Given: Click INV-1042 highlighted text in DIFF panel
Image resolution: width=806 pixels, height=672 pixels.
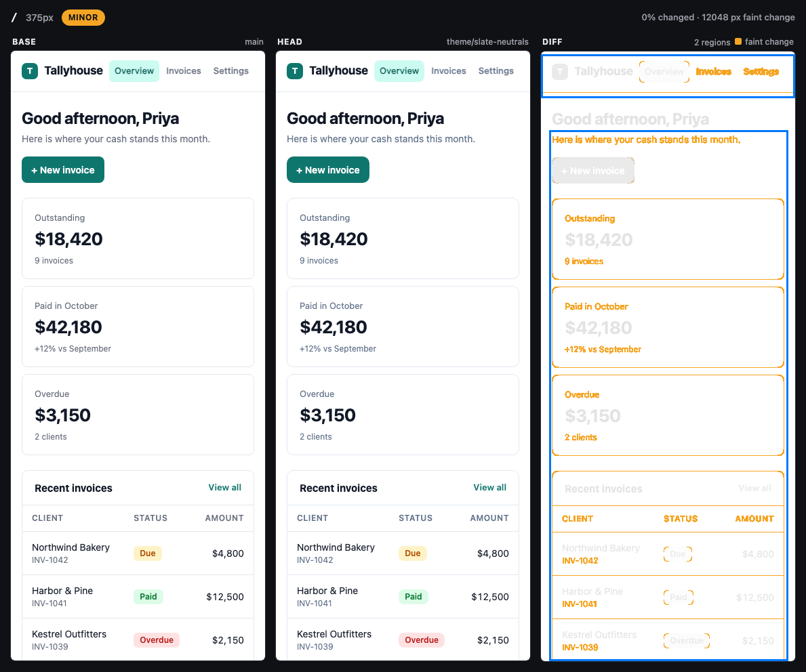Looking at the screenshot, I should (580, 560).
